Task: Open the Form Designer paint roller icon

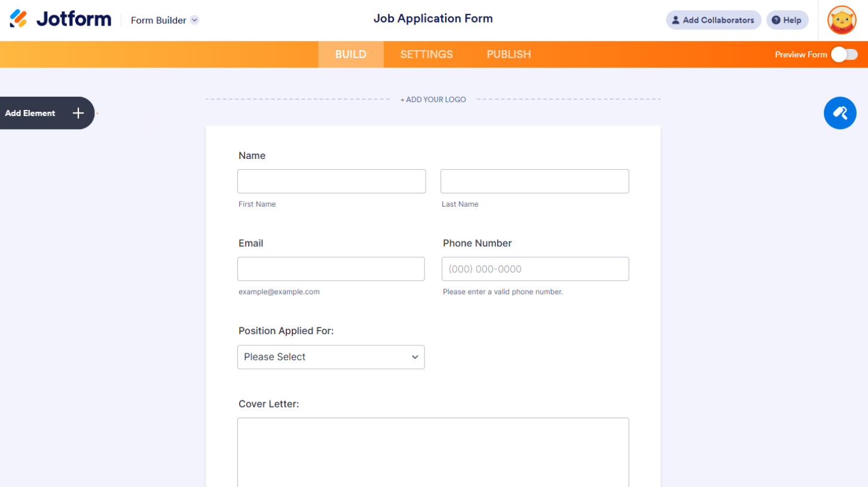Action: click(x=840, y=113)
